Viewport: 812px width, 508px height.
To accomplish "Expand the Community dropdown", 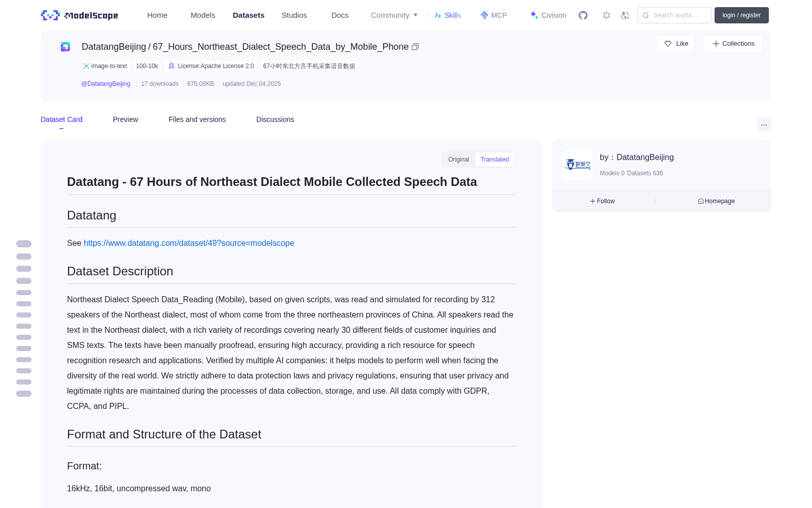I will 394,15.
